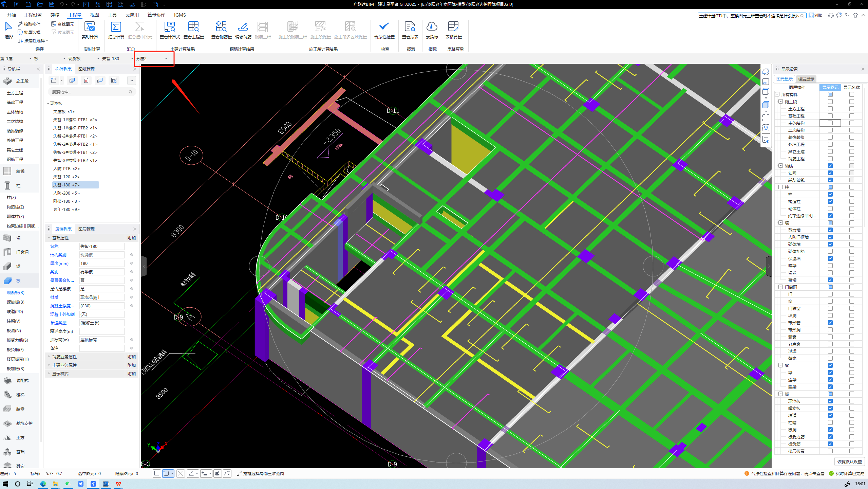The width and height of the screenshot is (868, 489).
Task: Click 查看计算式 icon
Action: [x=170, y=27]
